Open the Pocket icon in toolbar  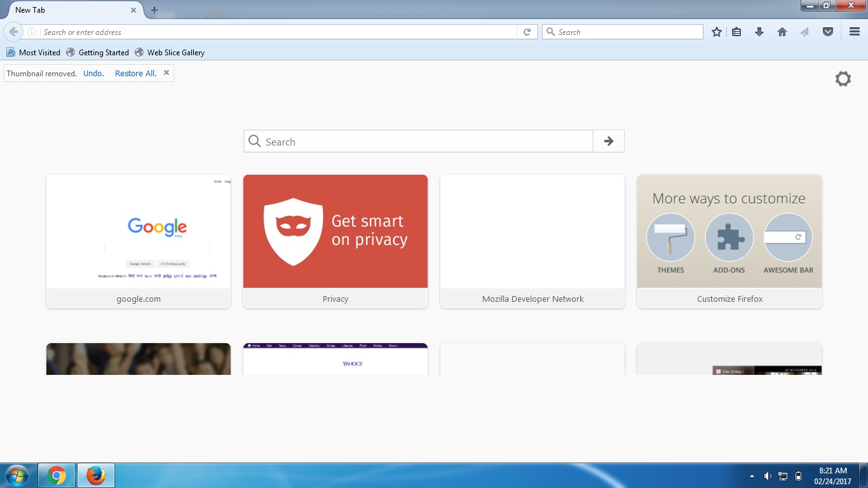pos(827,32)
